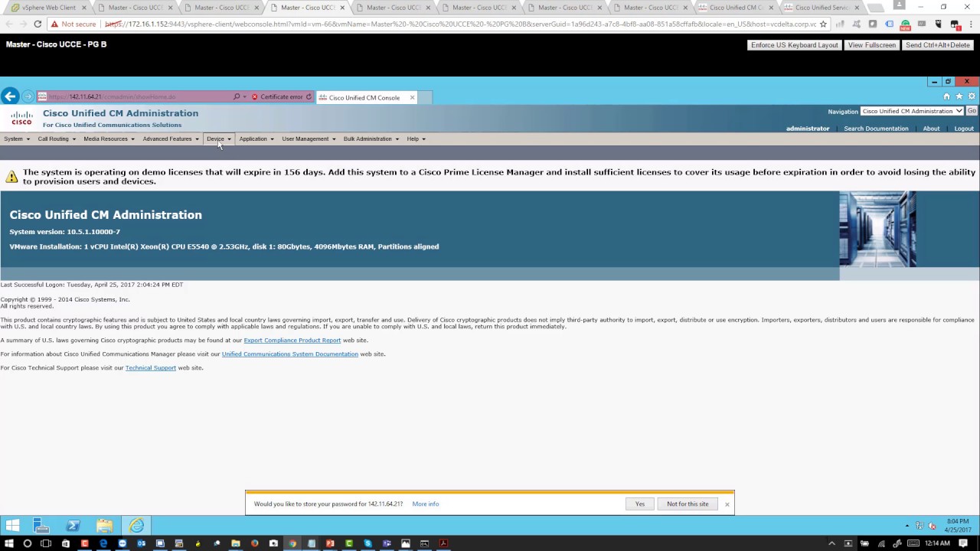Viewport: 980px width, 551px height.
Task: Open File Explorer in remote taskbar
Action: tap(104, 525)
